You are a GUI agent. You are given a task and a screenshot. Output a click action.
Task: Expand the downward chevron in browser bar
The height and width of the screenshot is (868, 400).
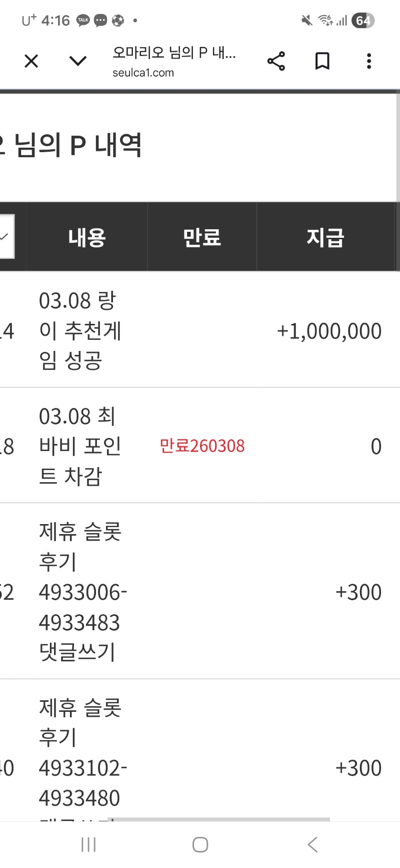coord(77,61)
